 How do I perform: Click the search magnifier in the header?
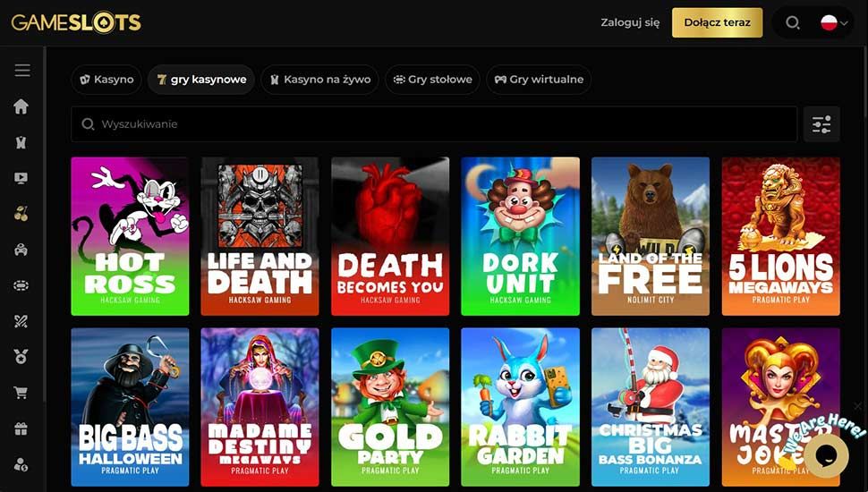click(793, 22)
